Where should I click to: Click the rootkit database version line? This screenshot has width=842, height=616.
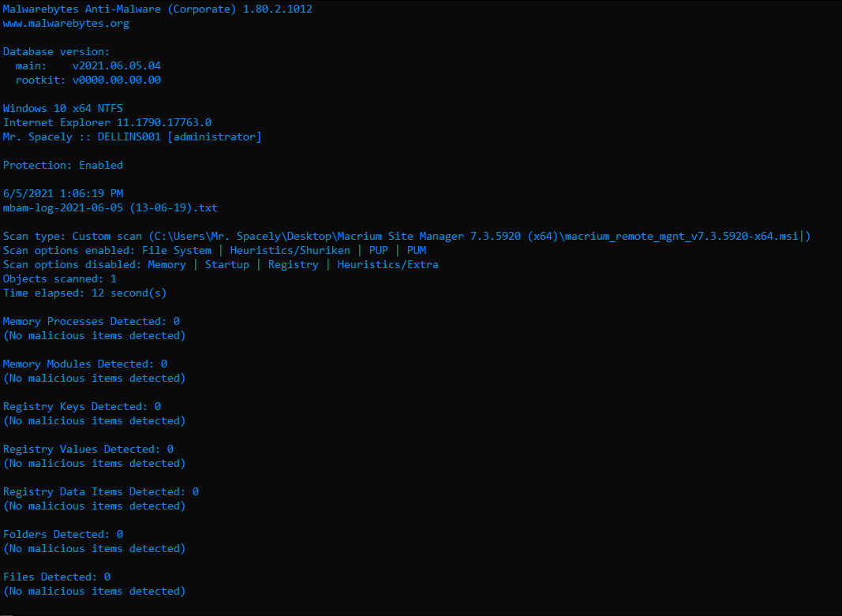pyautogui.click(x=88, y=80)
